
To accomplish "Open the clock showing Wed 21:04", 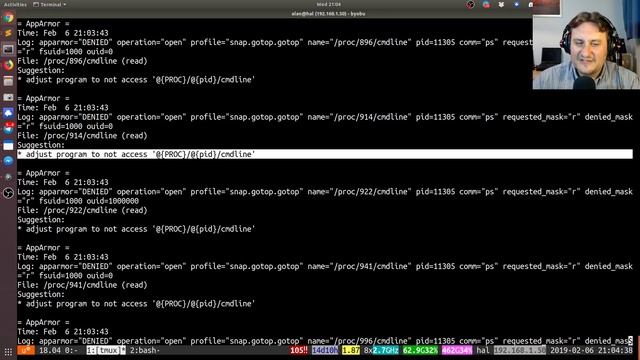I will [x=329, y=4].
